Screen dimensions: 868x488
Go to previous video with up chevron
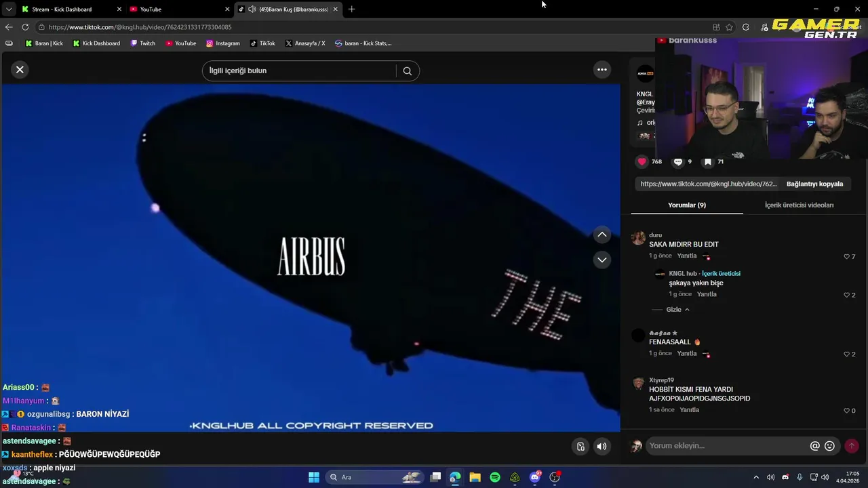601,235
